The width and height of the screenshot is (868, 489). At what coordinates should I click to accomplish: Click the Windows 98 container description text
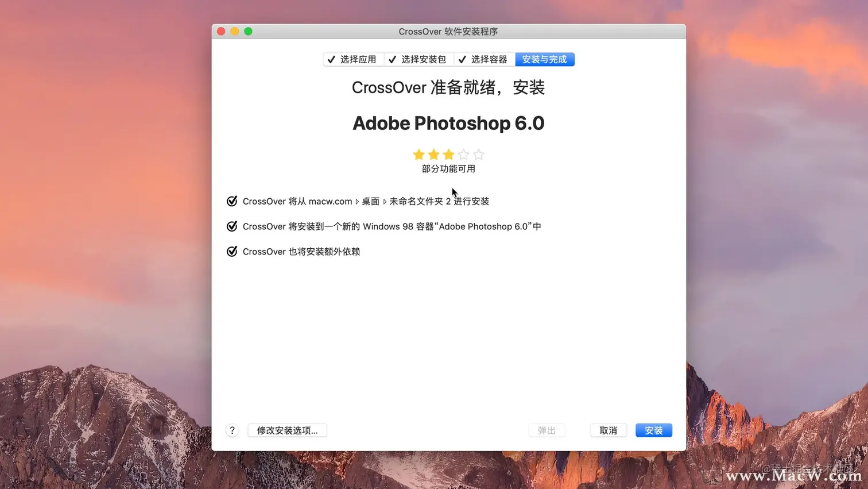(392, 226)
